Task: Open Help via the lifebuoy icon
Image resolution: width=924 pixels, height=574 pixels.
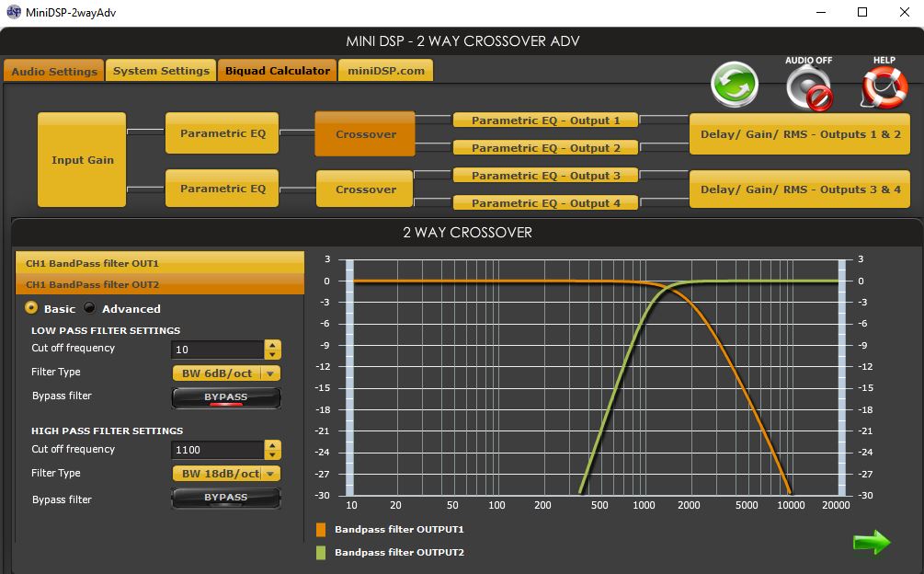Action: (884, 87)
